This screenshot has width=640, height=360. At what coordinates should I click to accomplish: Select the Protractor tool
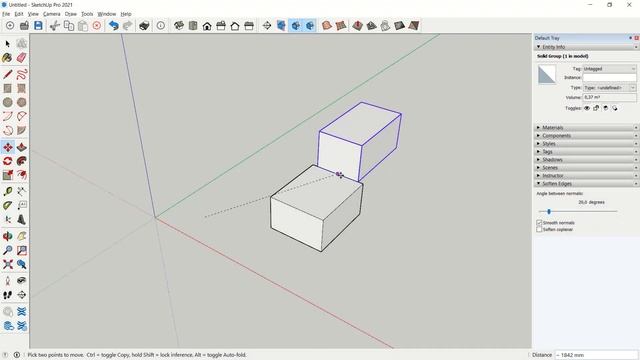point(8,205)
